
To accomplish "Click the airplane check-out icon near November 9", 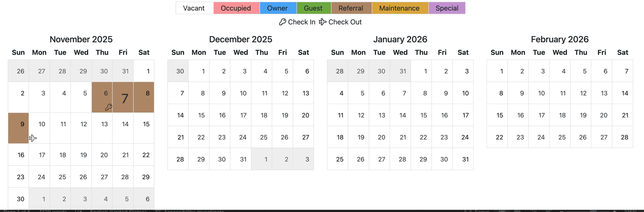I will pyautogui.click(x=33, y=138).
